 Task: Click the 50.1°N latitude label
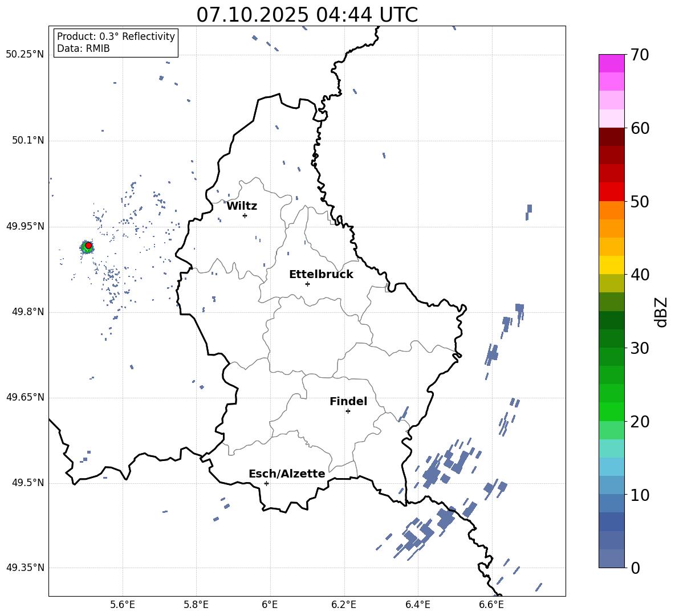[x=28, y=141]
